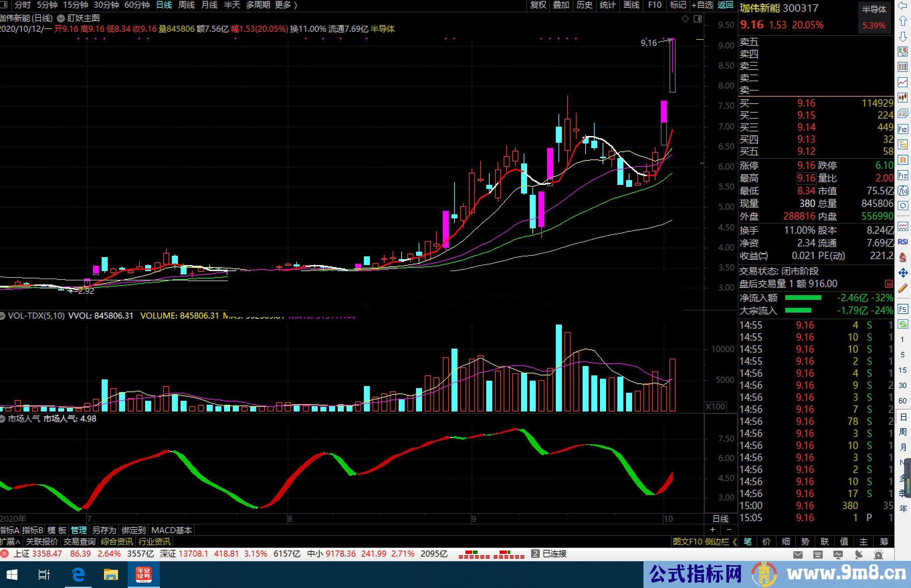Switch to 月线 monthly tab

click(x=209, y=5)
